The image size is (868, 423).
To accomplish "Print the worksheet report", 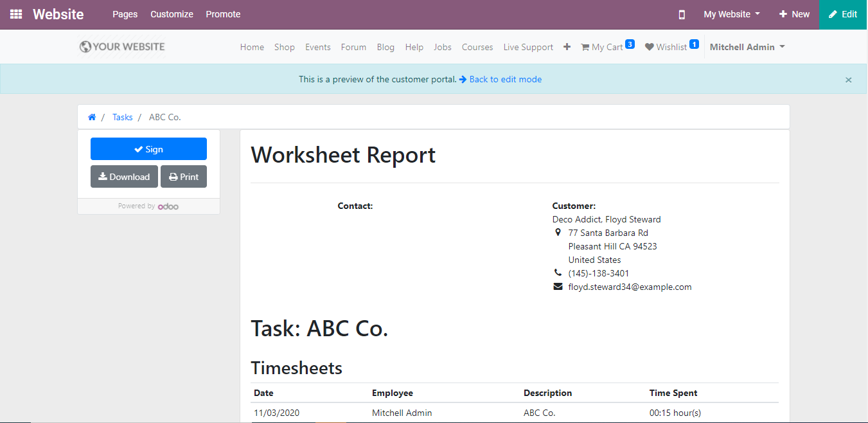I will 184,177.
